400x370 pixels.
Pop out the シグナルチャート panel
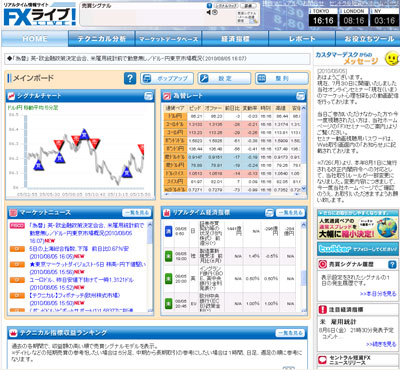pos(148,96)
